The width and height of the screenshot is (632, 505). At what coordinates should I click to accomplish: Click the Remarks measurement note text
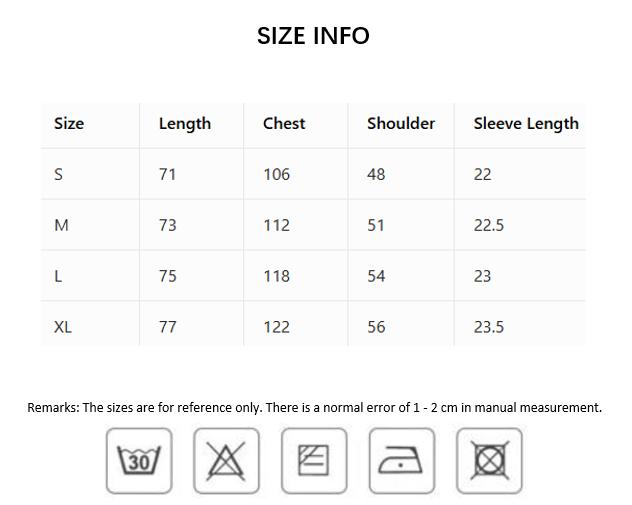click(x=314, y=407)
